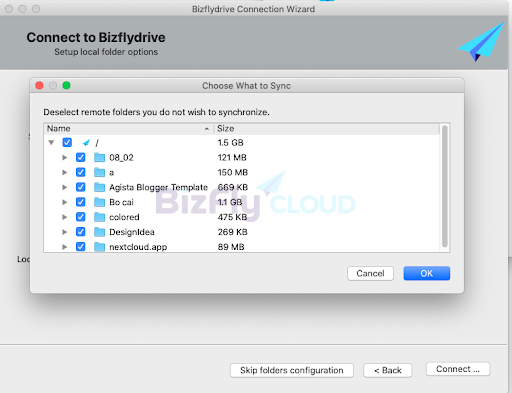Uncheck the nextcloud.app checkbox
Screen dimensions: 512x393
tap(80, 247)
